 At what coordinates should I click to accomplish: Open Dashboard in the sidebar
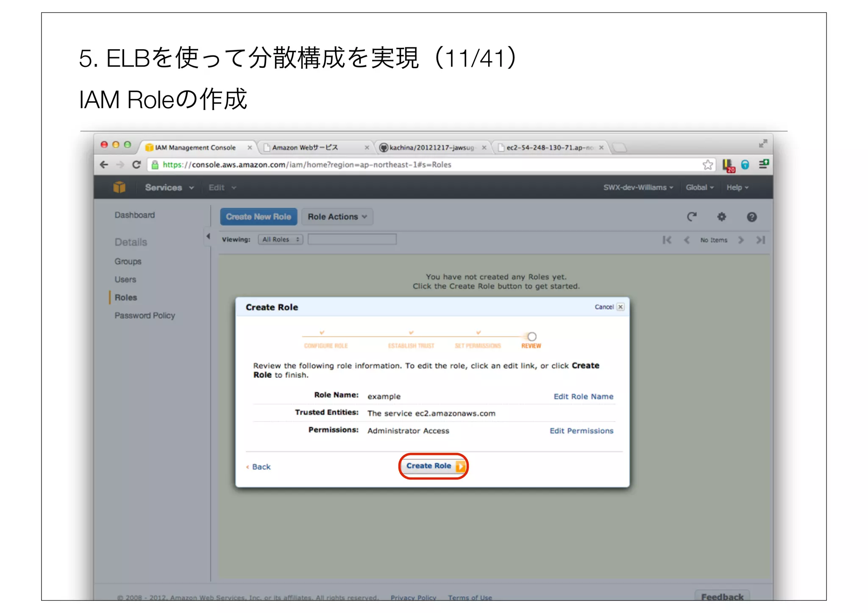[x=135, y=215]
